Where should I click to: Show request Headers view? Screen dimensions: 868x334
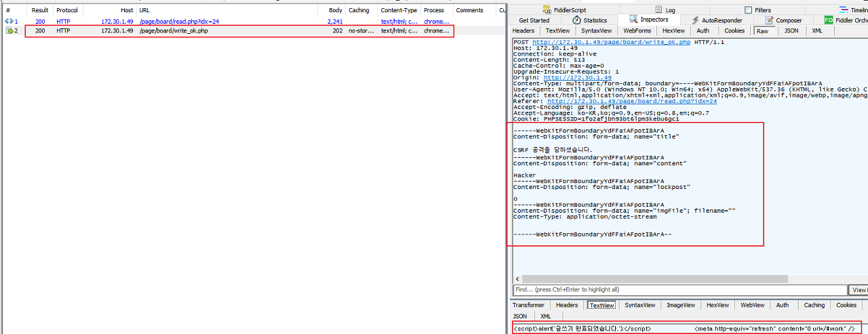[x=524, y=30]
